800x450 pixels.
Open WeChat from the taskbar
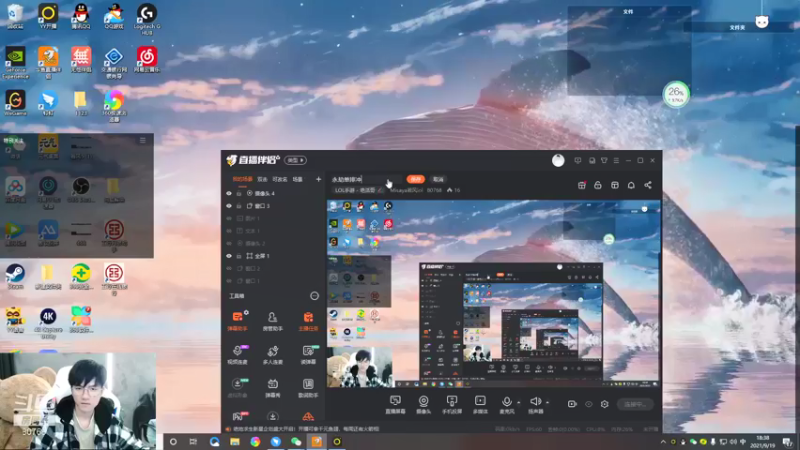pyautogui.click(x=296, y=442)
